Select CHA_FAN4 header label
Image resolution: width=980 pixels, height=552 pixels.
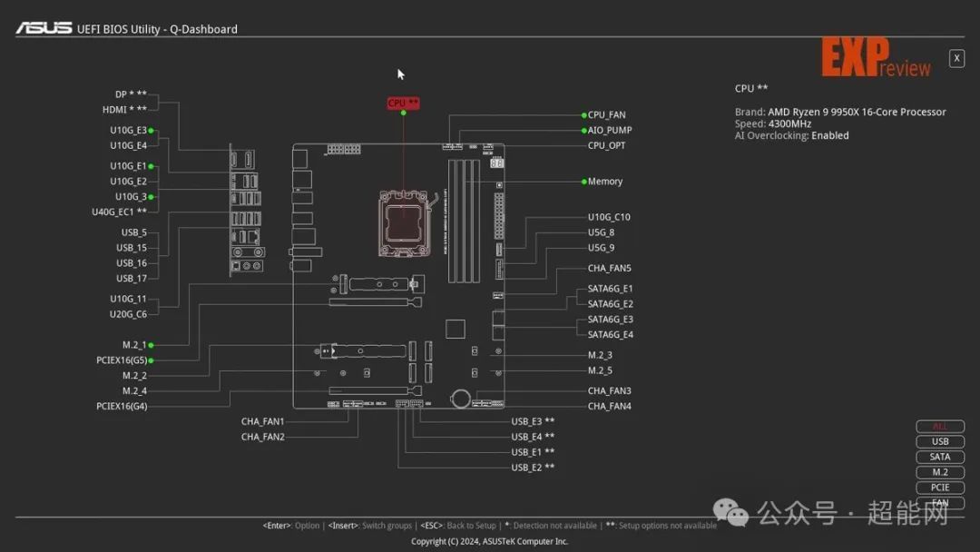click(610, 407)
